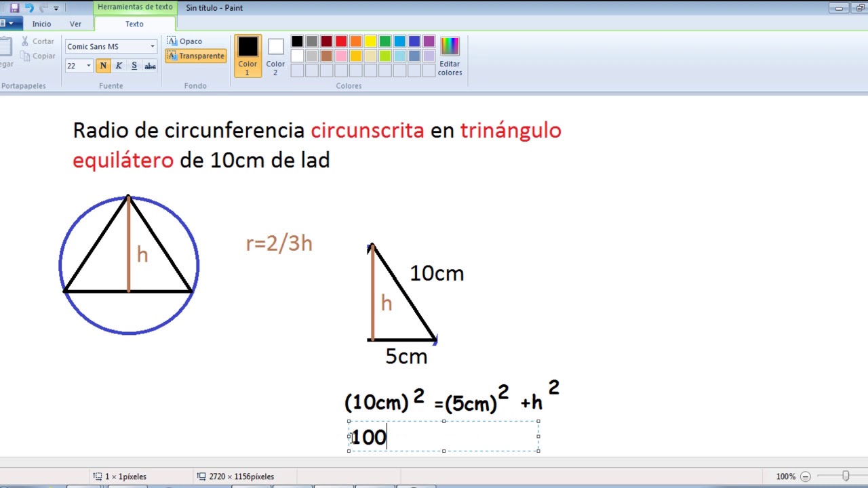
Task: Pick the yellow color swatch
Action: point(370,41)
